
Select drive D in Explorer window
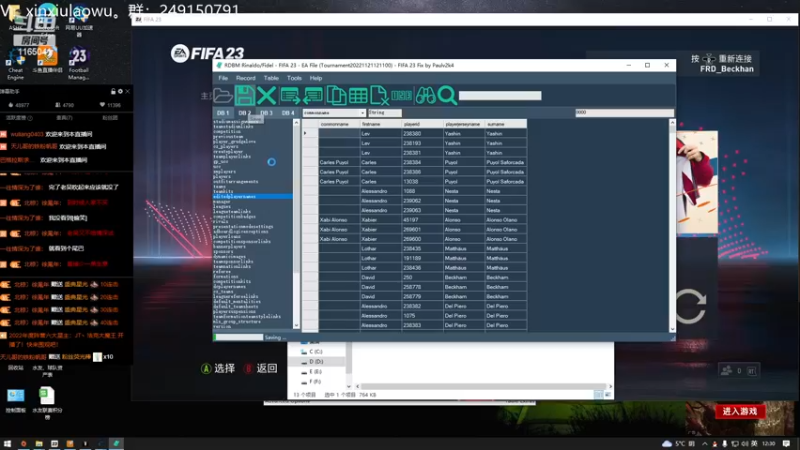tap(316, 361)
